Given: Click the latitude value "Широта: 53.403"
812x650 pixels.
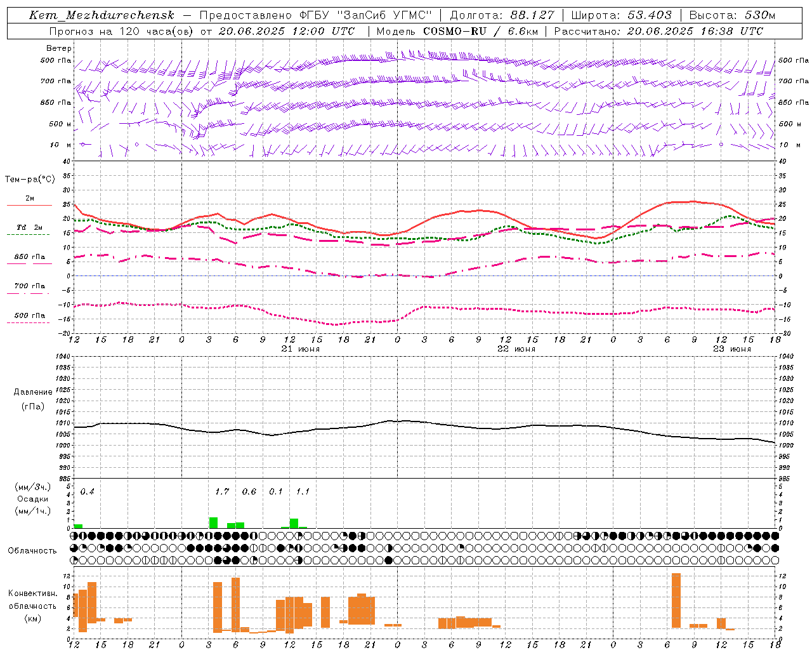Looking at the screenshot, I should [x=621, y=15].
